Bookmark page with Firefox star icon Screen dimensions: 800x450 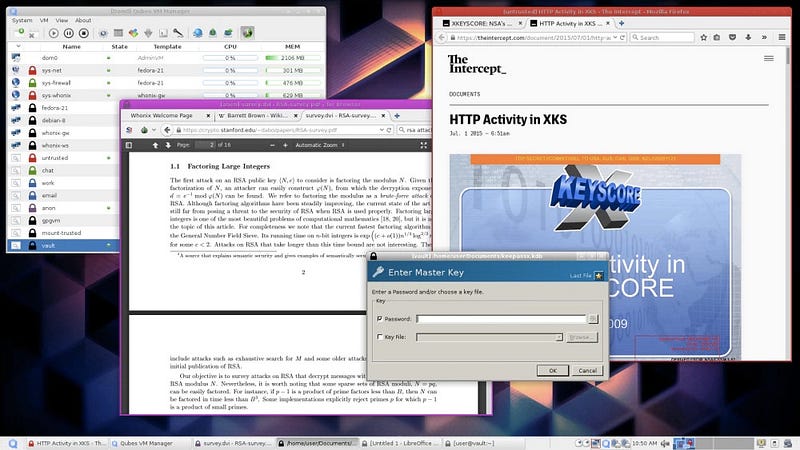point(704,37)
